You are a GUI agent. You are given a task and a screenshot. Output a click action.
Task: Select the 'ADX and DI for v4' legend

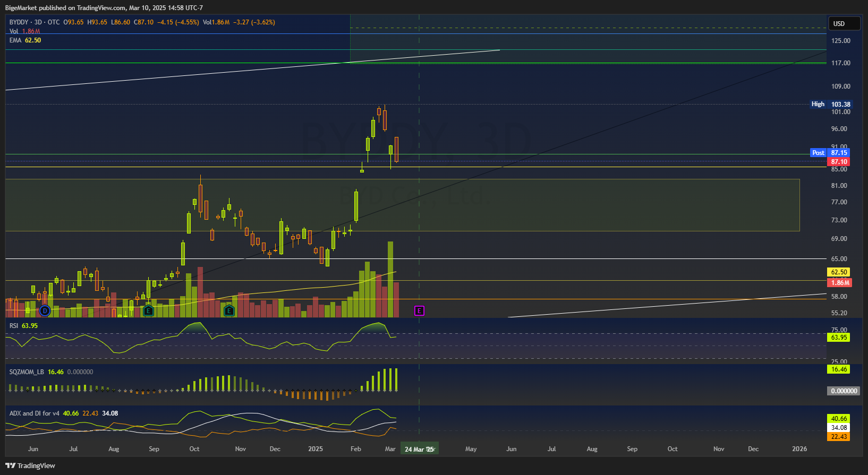coord(64,413)
